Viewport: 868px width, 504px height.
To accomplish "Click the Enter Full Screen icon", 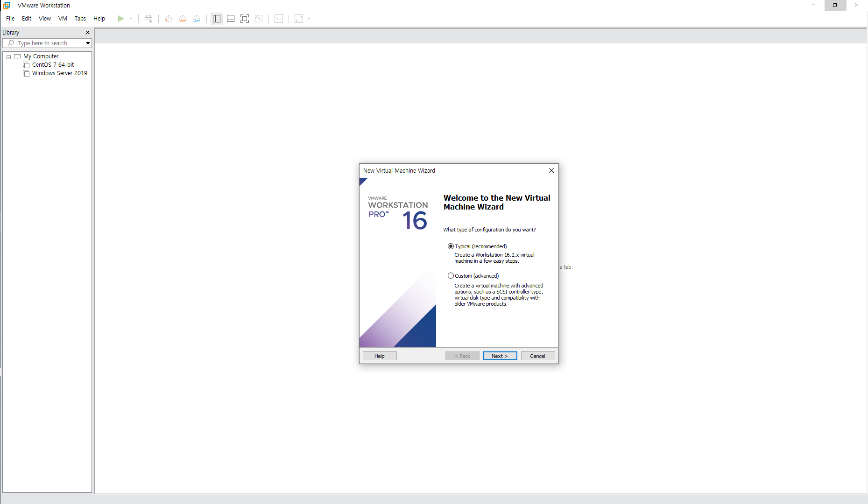I will click(x=245, y=19).
